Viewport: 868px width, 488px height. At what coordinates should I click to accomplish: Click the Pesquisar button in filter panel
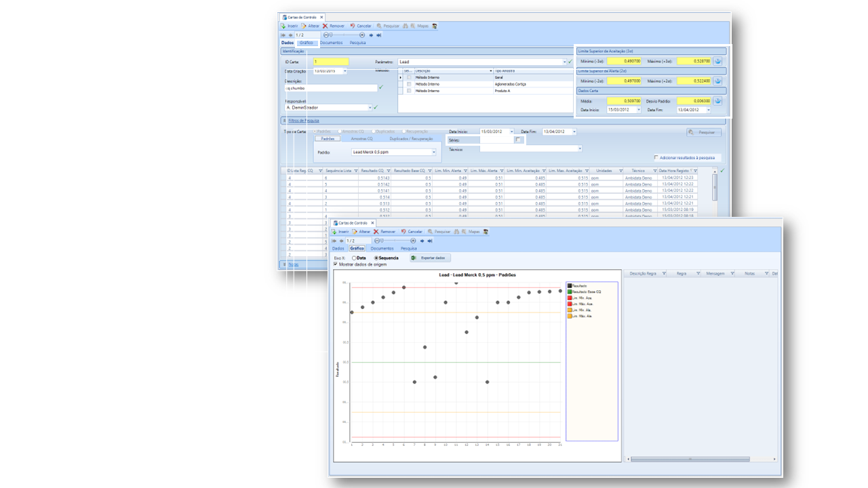[x=703, y=133]
